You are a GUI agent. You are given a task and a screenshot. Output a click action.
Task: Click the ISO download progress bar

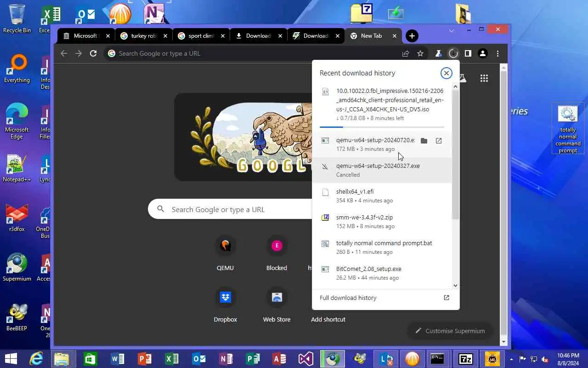pos(382,126)
